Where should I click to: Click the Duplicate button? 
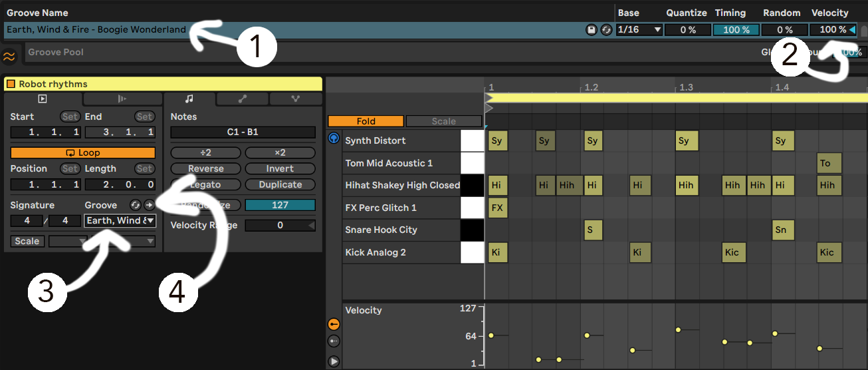pyautogui.click(x=280, y=184)
